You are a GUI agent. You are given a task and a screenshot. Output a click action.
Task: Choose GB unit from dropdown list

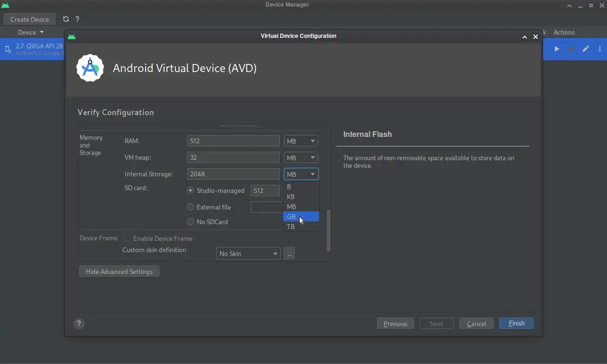click(x=301, y=217)
